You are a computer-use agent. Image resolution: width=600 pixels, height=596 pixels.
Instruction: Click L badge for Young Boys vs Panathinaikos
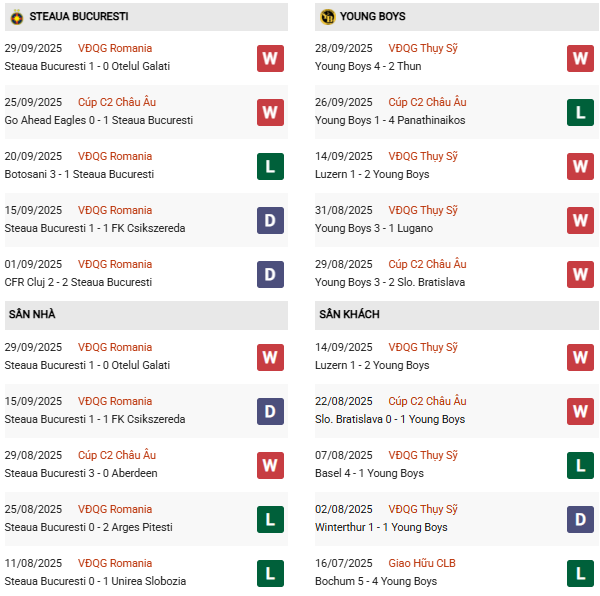[580, 112]
